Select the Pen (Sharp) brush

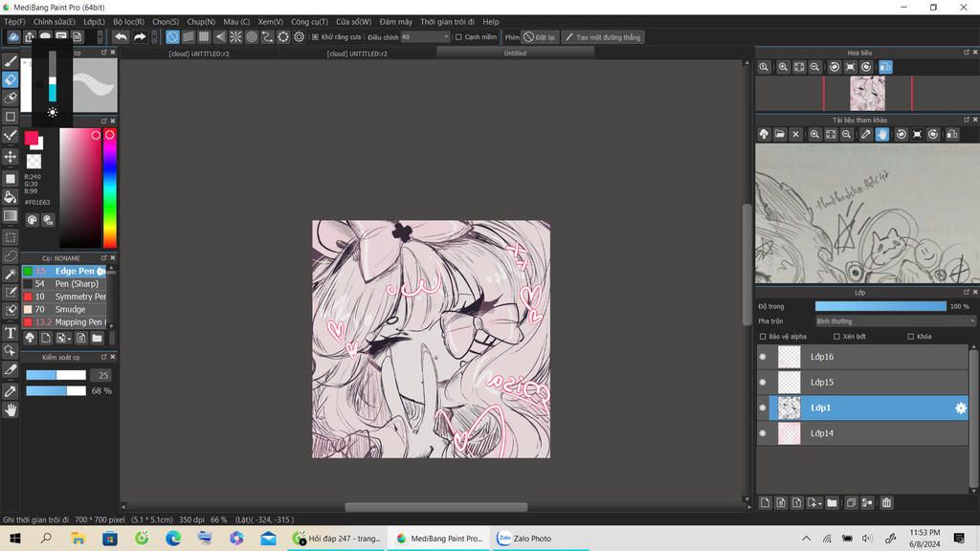point(64,283)
